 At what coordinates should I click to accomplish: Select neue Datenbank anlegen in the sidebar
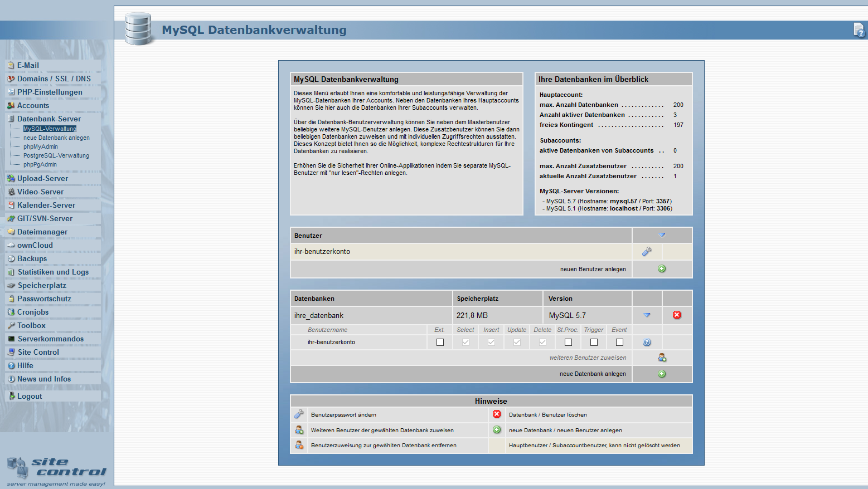coord(56,138)
